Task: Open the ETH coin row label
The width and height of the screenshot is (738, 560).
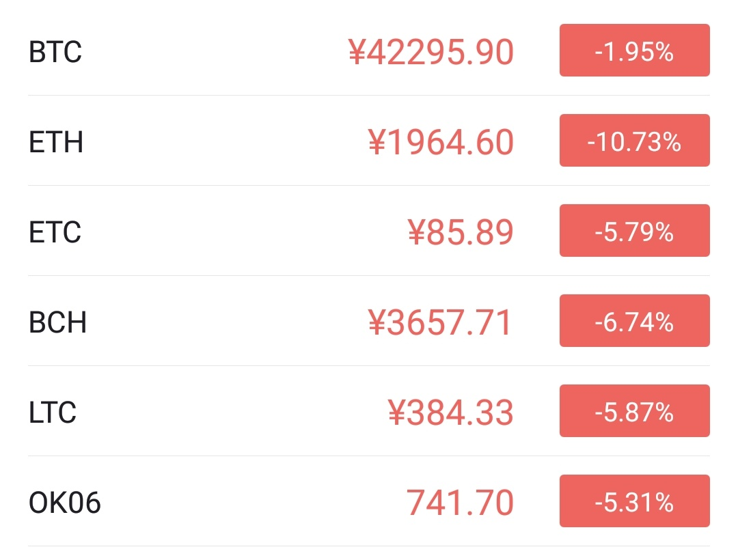Action: pyautogui.click(x=56, y=142)
